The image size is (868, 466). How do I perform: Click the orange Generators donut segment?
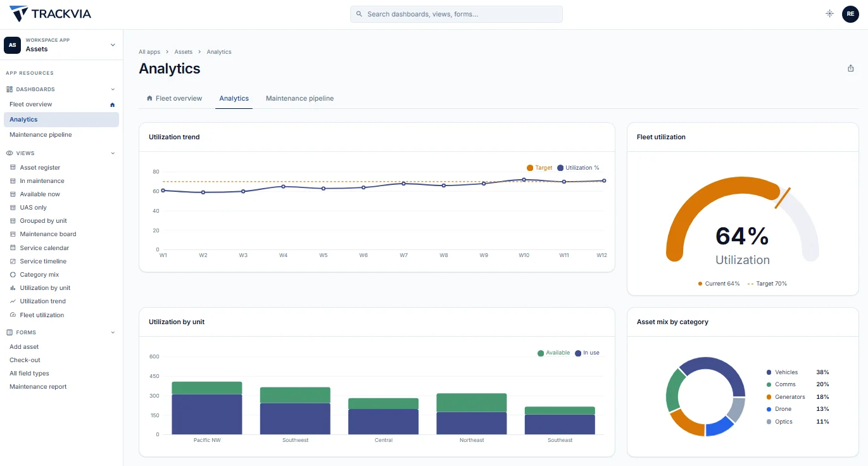coord(688,423)
